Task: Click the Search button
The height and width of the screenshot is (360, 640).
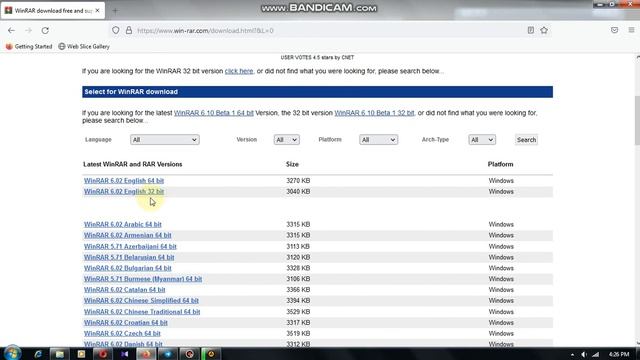Action: pos(526,140)
